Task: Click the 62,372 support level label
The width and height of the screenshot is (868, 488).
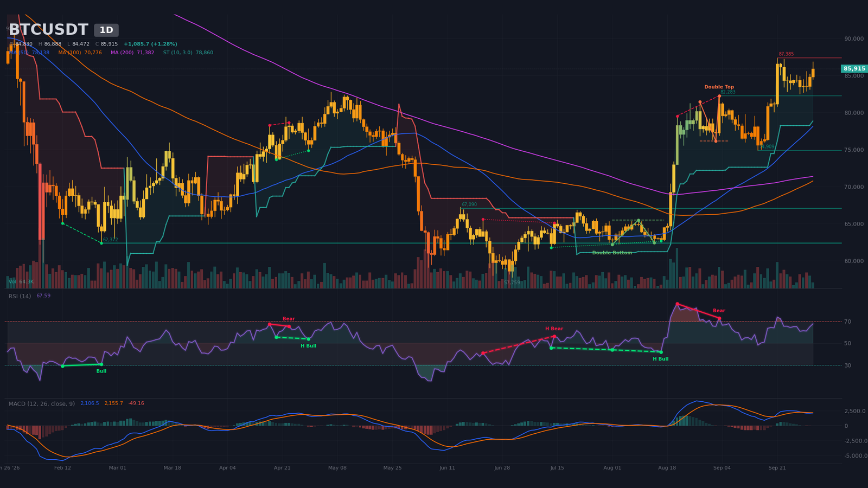Action: [x=110, y=240]
